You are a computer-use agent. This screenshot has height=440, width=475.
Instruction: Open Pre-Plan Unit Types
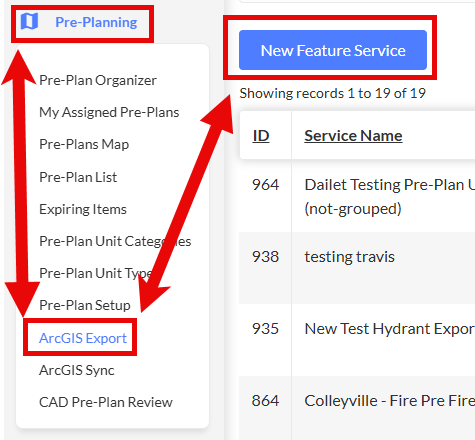(x=96, y=273)
